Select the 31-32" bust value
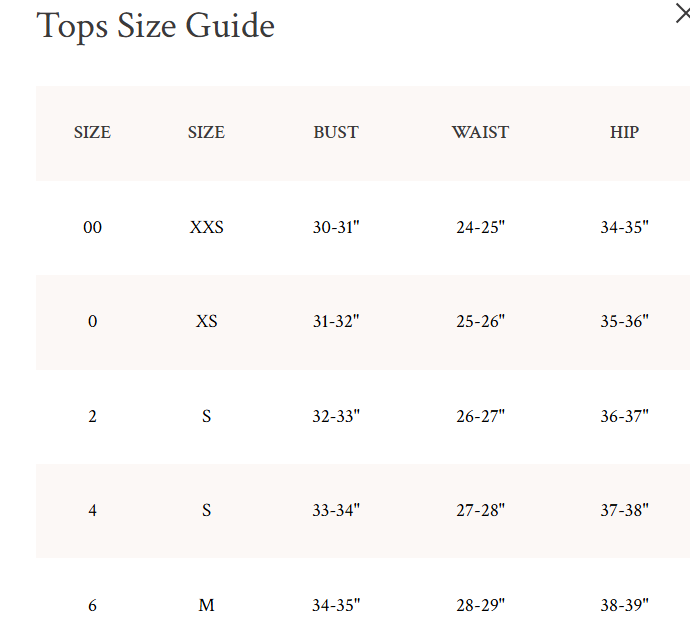Viewport: 690px width, 639px height. [x=336, y=322]
